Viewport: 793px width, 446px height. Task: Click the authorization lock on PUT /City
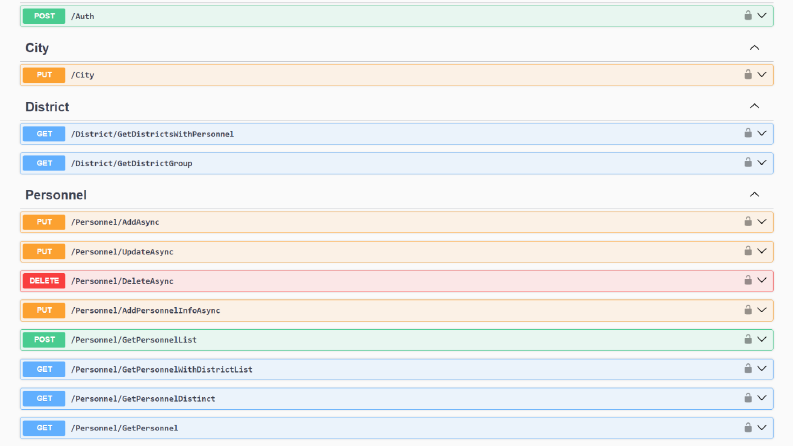(748, 74)
